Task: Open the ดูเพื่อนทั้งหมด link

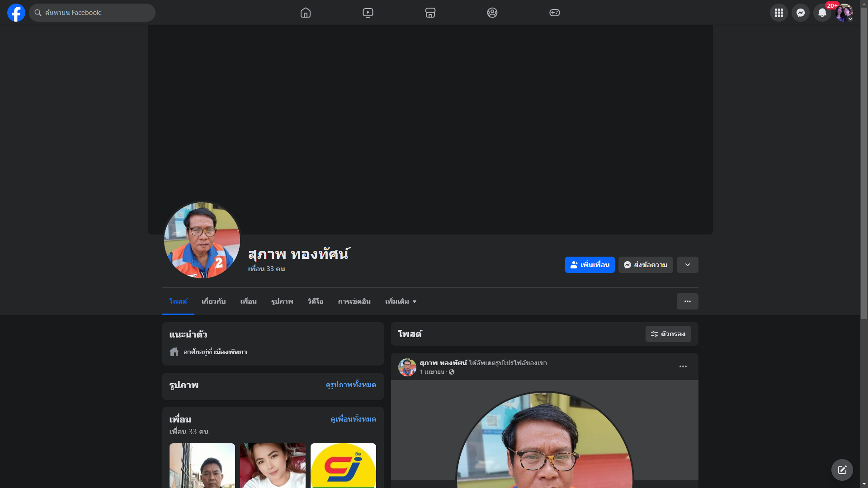Action: [353, 419]
